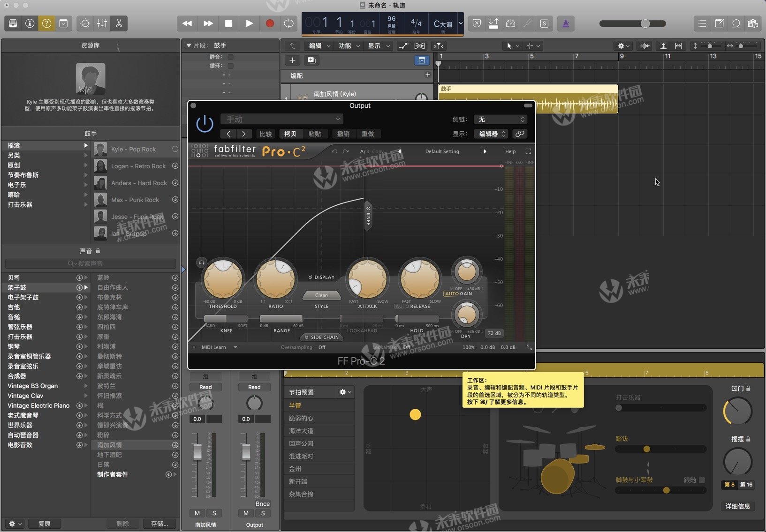Viewport: 766px width, 532px height.
Task: Click the Clean style button
Action: pos(321,295)
